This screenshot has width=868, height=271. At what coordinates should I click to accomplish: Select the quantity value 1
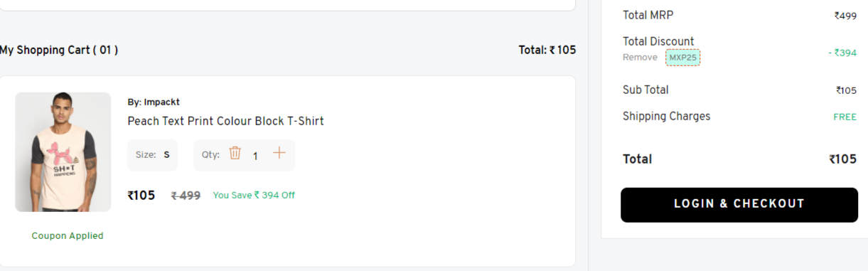tap(255, 156)
